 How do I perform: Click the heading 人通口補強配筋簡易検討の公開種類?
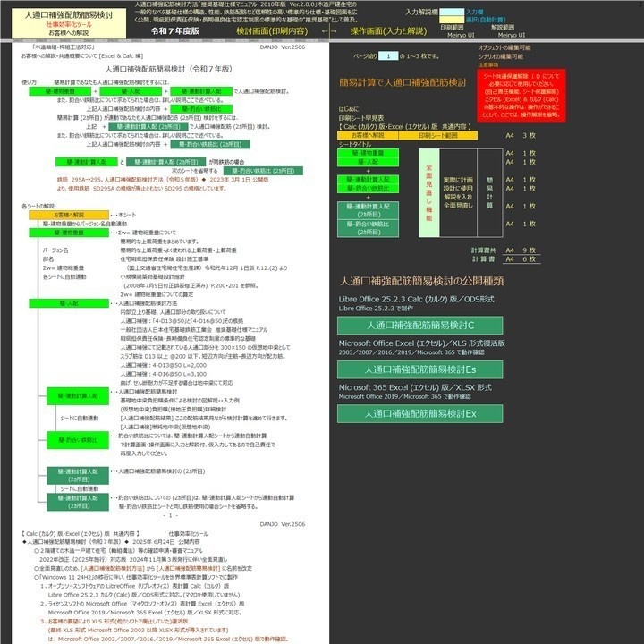(421, 282)
